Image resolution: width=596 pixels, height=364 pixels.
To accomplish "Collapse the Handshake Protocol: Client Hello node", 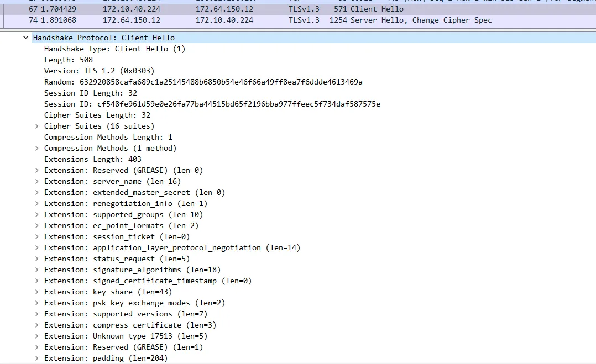I will (x=25, y=38).
